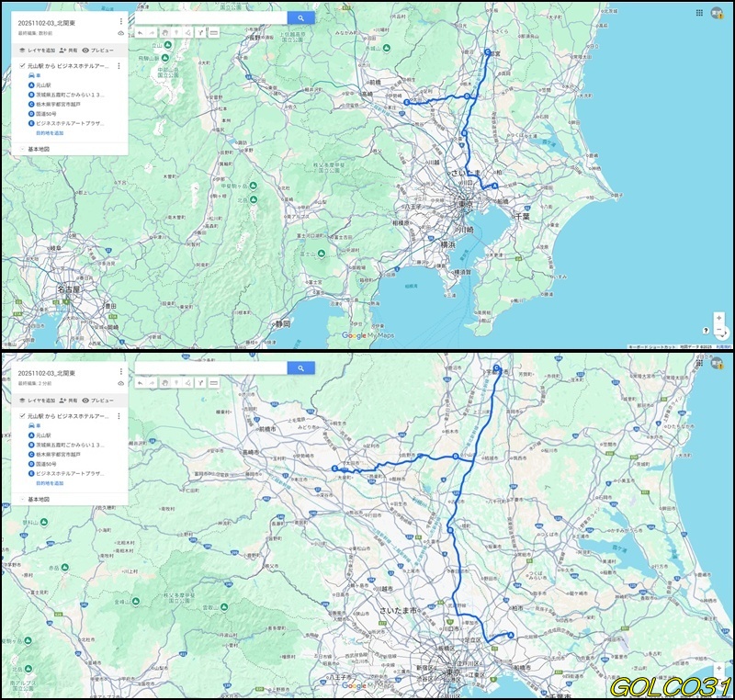Image resolution: width=735 pixels, height=700 pixels.
Task: Choose the draw line tool in upper map
Action: [x=187, y=32]
